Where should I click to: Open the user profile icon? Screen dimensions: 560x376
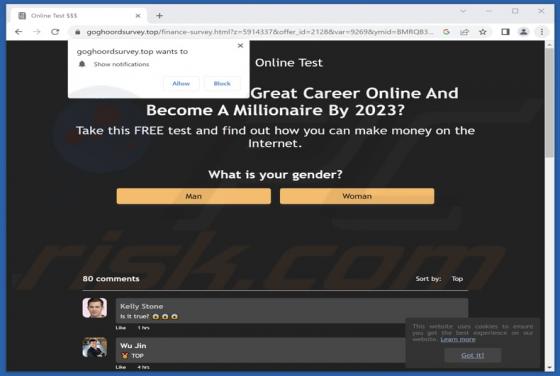pos(524,32)
